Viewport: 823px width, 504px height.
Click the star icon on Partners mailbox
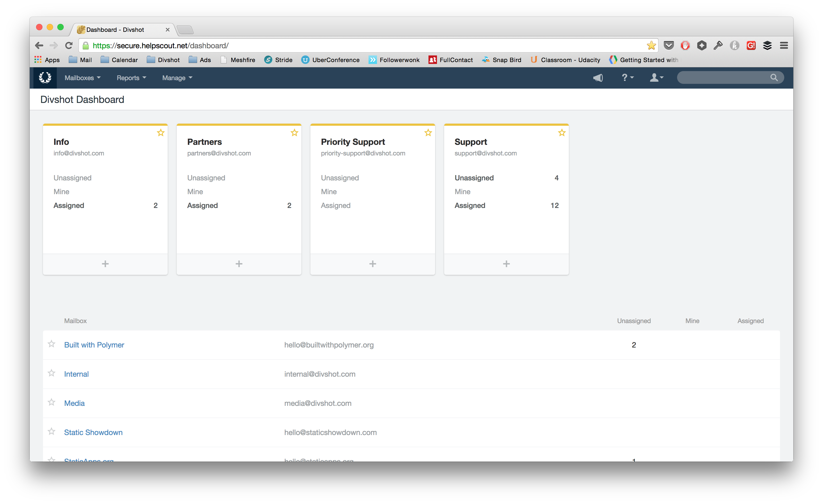click(x=294, y=133)
